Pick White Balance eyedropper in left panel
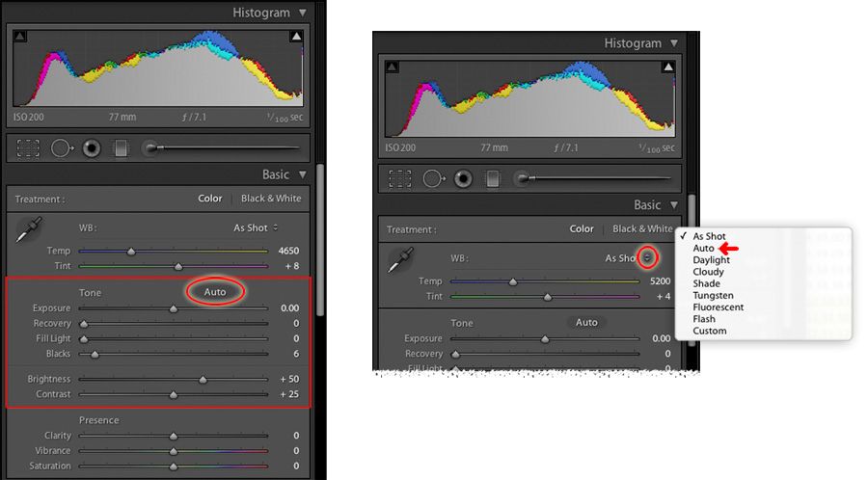Viewport: 868px width, 480px height. pyautogui.click(x=29, y=229)
